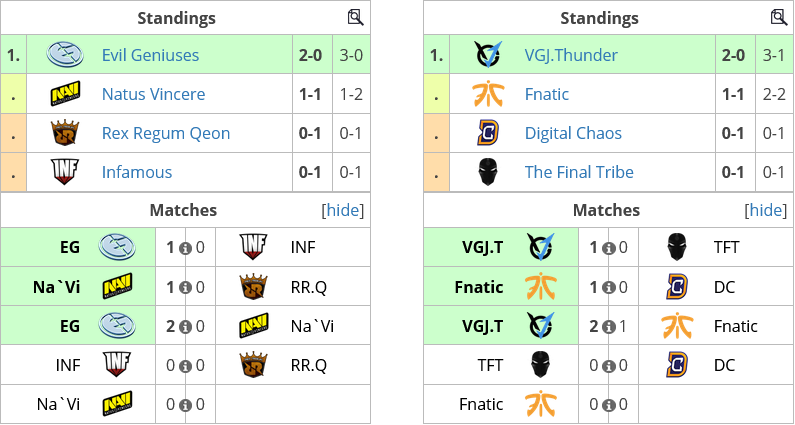The image size is (795, 425).
Task: Open match info icon for INF vs RR.Q
Action: pyautogui.click(x=186, y=366)
